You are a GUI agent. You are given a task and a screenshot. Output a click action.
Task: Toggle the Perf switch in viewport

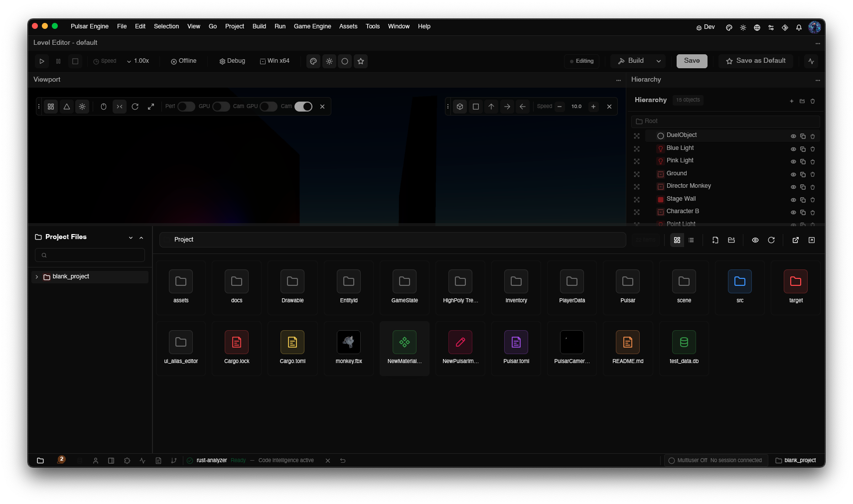(x=186, y=107)
